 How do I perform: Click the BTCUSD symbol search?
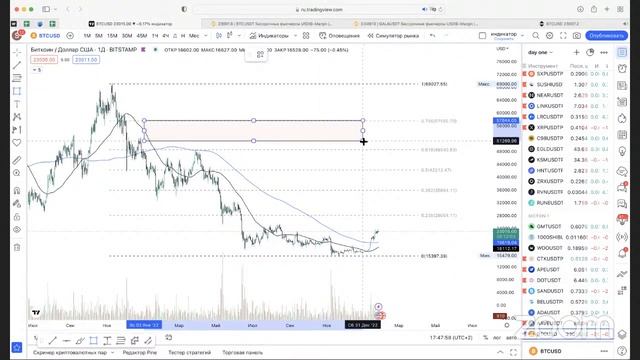(x=46, y=36)
